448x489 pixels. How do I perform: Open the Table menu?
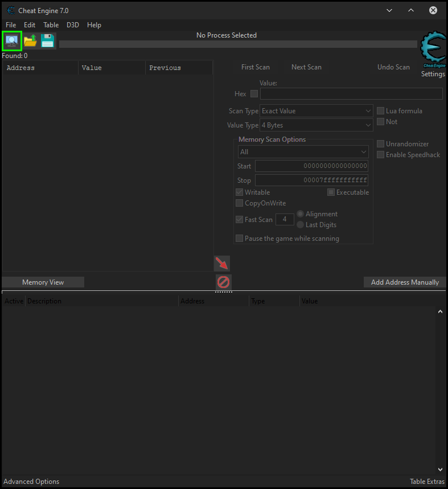51,25
